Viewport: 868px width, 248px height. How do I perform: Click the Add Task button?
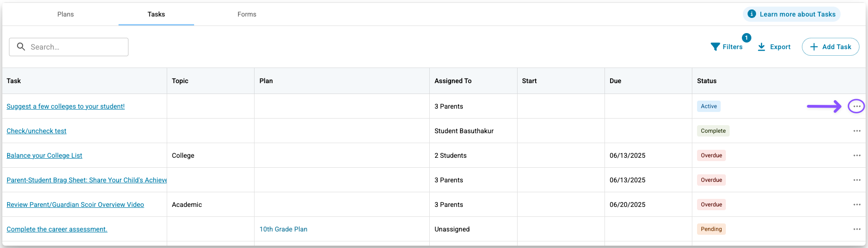coord(830,47)
